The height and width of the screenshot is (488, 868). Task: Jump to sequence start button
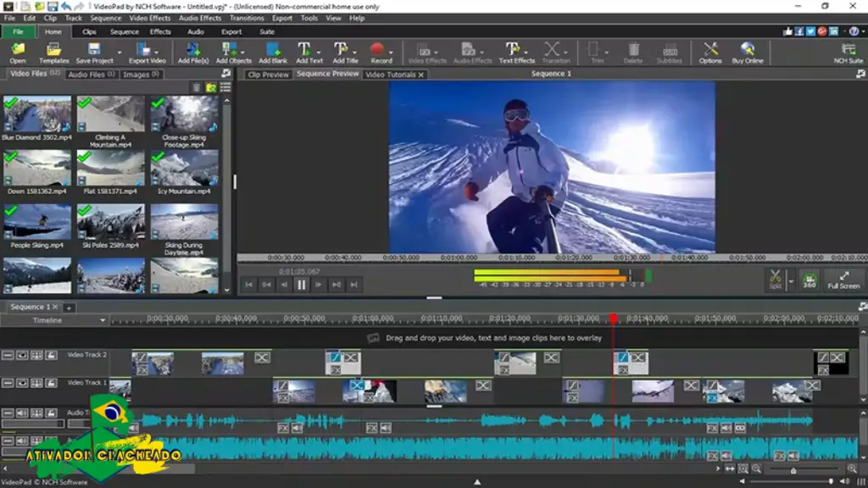pos(248,285)
